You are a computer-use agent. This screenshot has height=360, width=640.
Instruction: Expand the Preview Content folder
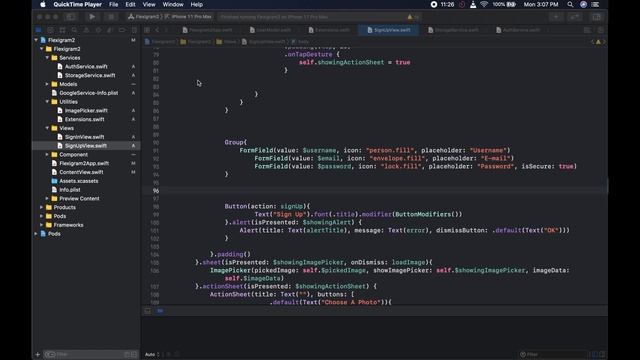(47, 198)
